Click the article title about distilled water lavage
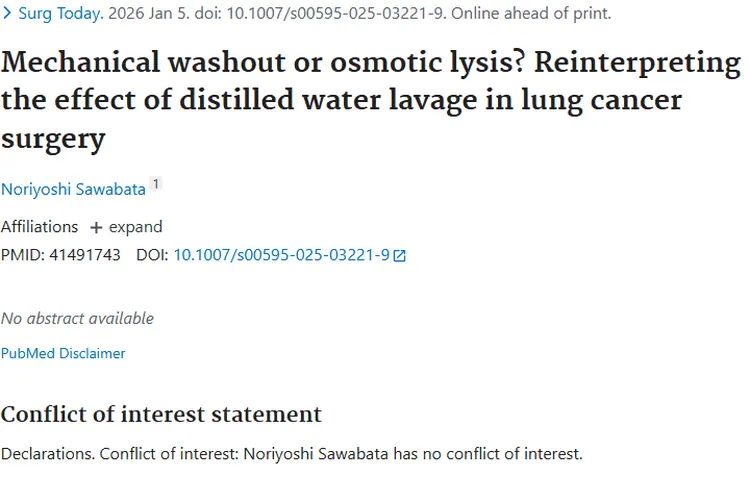The width and height of the screenshot is (750, 500). pos(370,100)
